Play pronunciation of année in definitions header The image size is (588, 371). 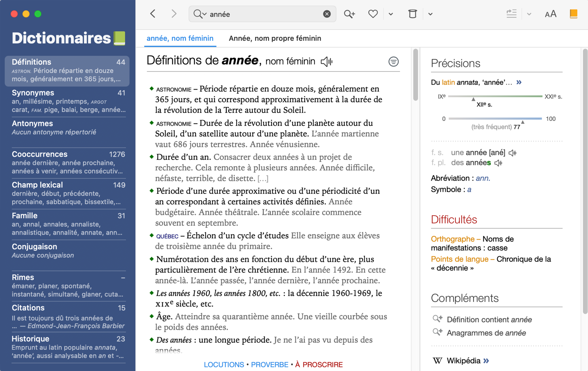327,61
